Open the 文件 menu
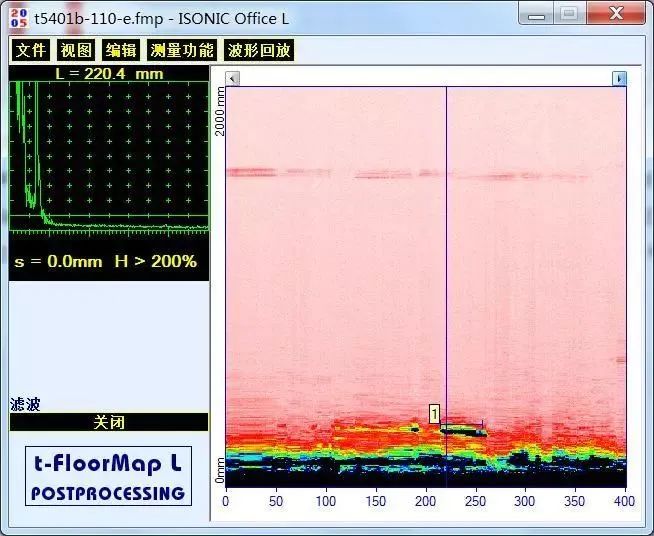 31,50
